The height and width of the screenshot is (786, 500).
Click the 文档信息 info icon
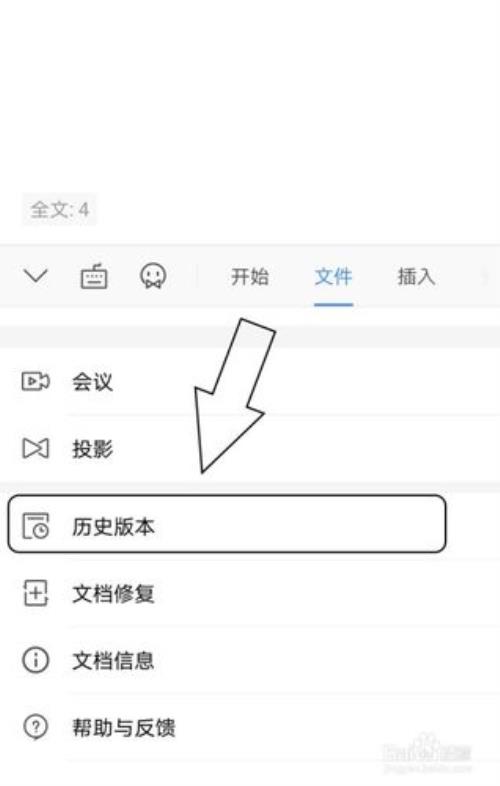(36, 660)
